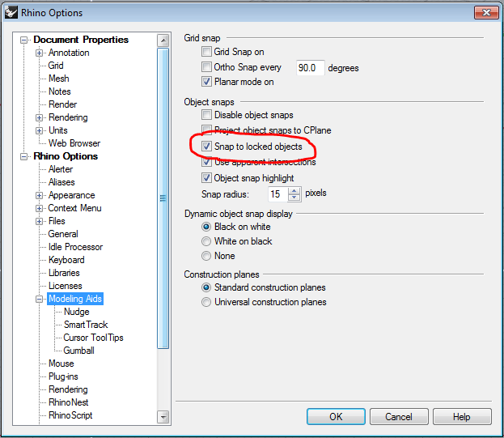
Task: Open Mouse options page
Action: pyautogui.click(x=61, y=364)
